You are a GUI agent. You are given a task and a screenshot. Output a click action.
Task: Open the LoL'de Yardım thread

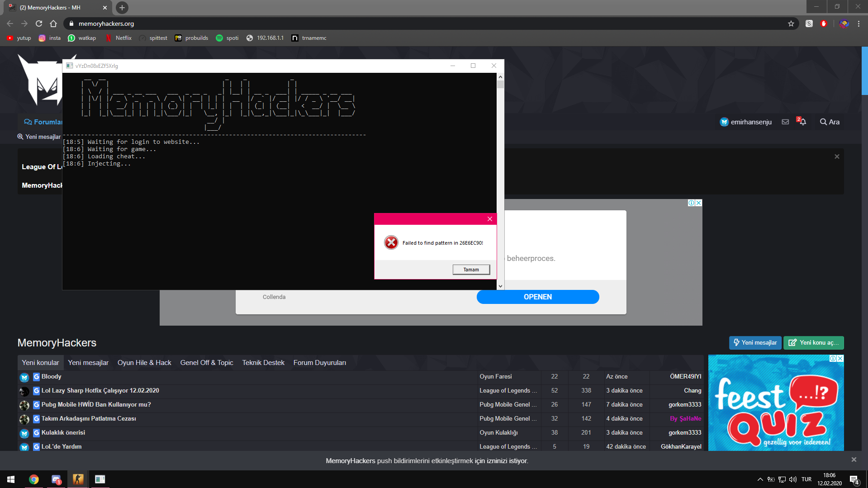click(62, 446)
